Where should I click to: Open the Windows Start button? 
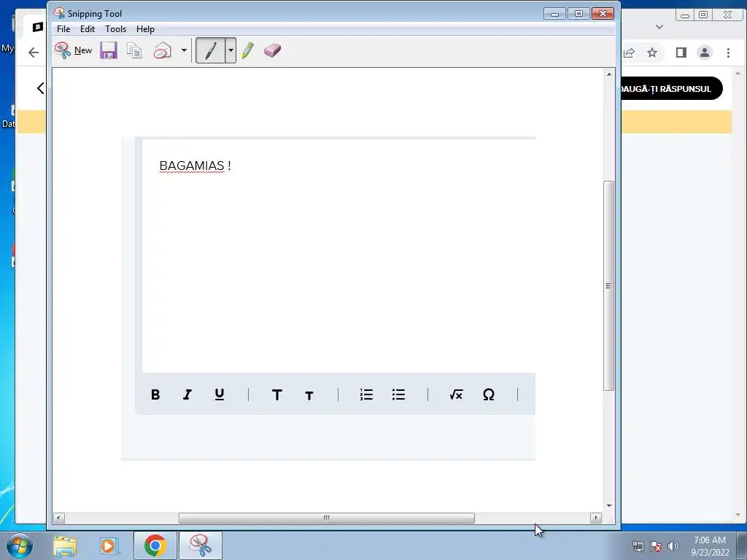point(20,545)
